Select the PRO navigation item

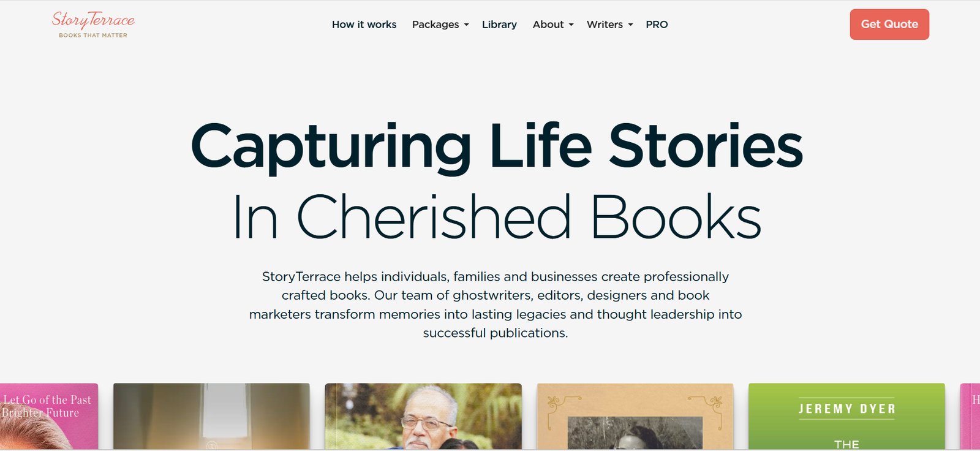click(657, 25)
